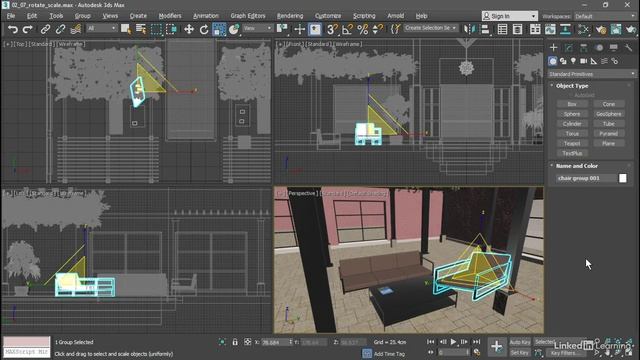640x360 pixels.
Task: Click Bind to Space Warp icon
Action: coord(76,29)
